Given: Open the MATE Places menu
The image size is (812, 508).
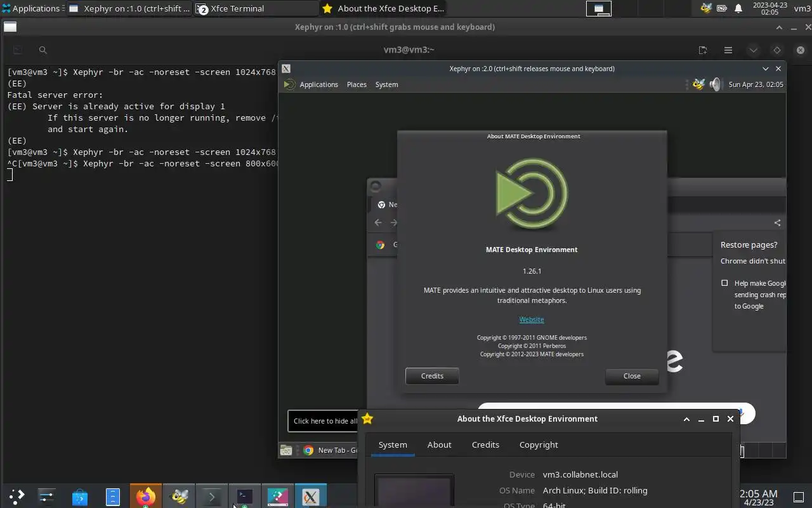Looking at the screenshot, I should [x=357, y=84].
